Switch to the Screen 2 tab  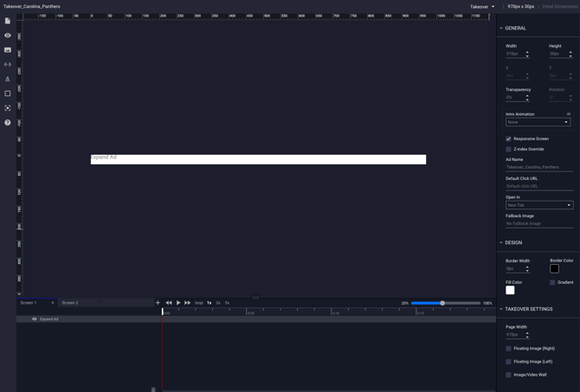70,303
